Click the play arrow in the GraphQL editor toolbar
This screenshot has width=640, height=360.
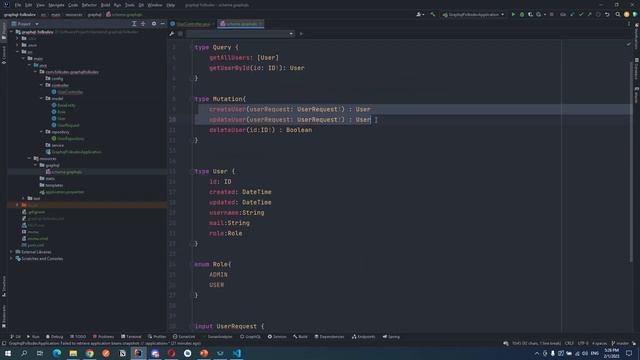pos(301,34)
